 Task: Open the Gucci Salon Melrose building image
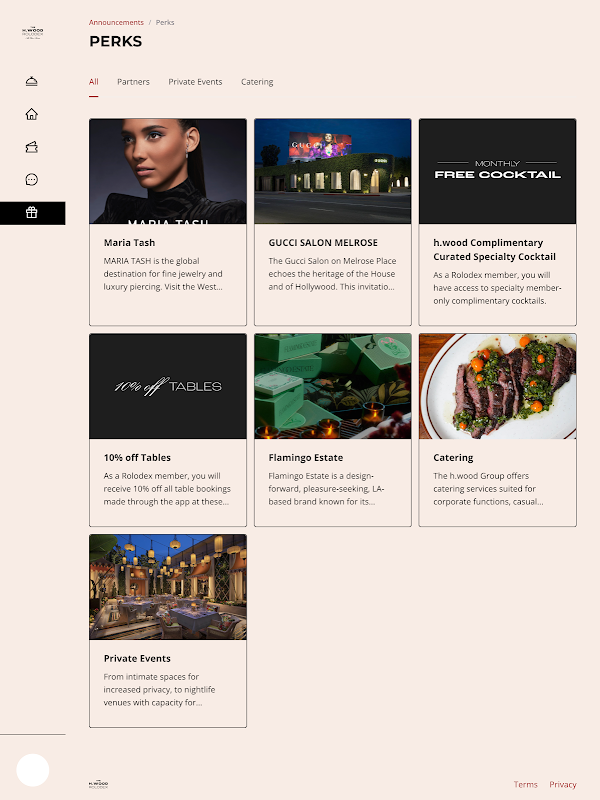[333, 171]
